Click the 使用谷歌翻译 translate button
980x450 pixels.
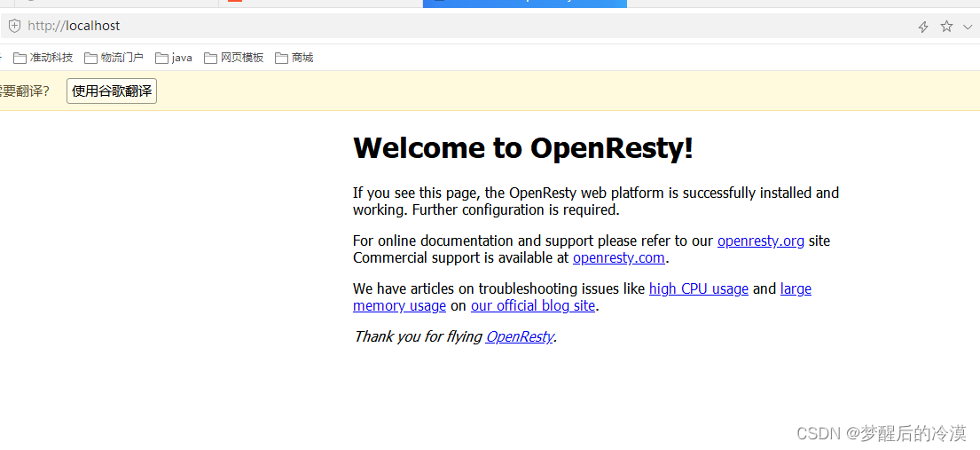tap(112, 91)
